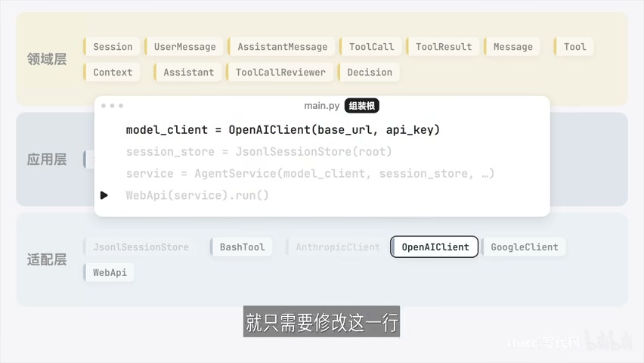Image resolution: width=644 pixels, height=363 pixels.
Task: Click the 应用层 layer label
Action: click(x=47, y=160)
